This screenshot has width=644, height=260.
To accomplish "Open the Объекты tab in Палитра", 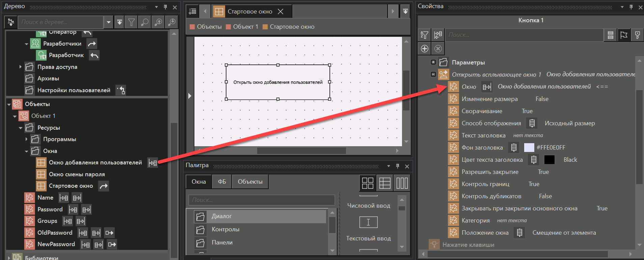I will point(250,182).
